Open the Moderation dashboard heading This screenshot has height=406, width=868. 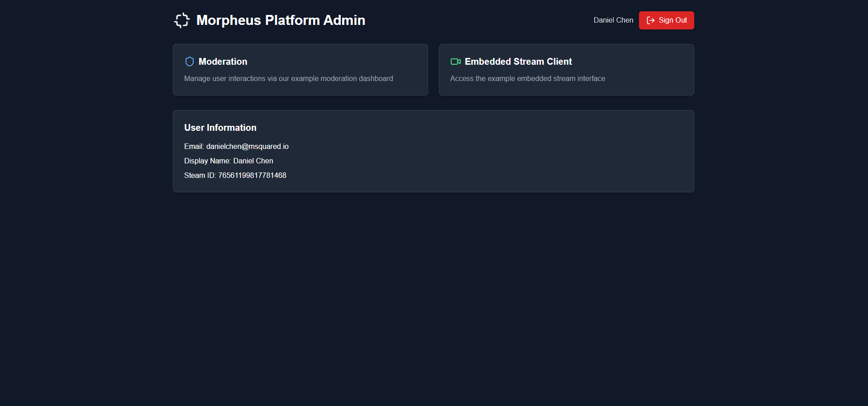[223, 62]
